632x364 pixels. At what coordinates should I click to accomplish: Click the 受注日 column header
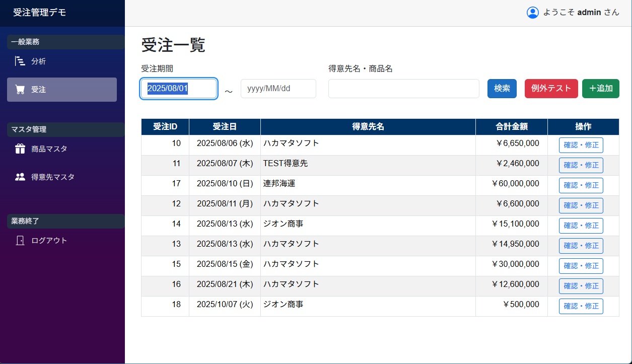(225, 126)
